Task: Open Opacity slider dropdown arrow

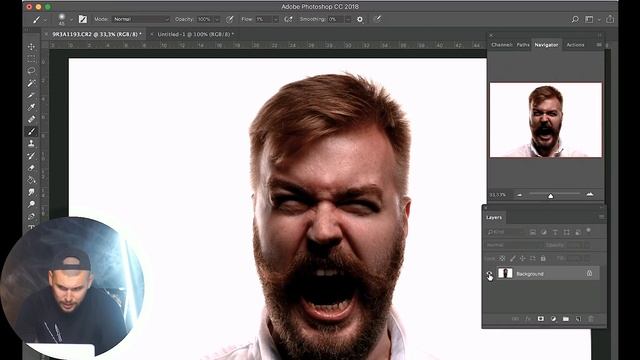Action: pos(217,19)
